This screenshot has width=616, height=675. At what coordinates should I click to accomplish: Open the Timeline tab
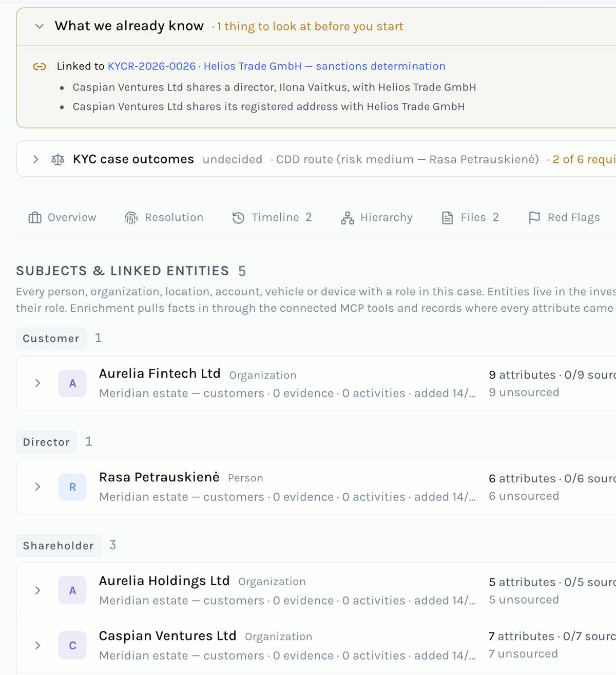272,218
